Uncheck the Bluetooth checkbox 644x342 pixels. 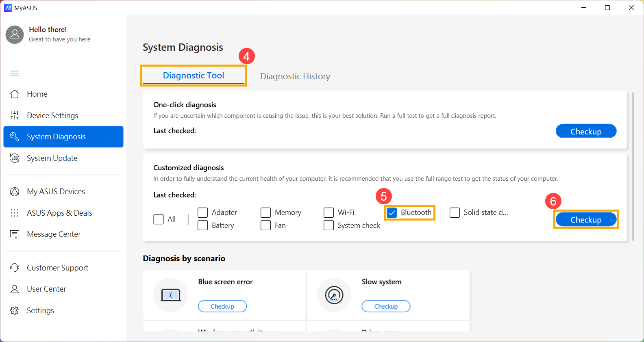[x=392, y=212]
